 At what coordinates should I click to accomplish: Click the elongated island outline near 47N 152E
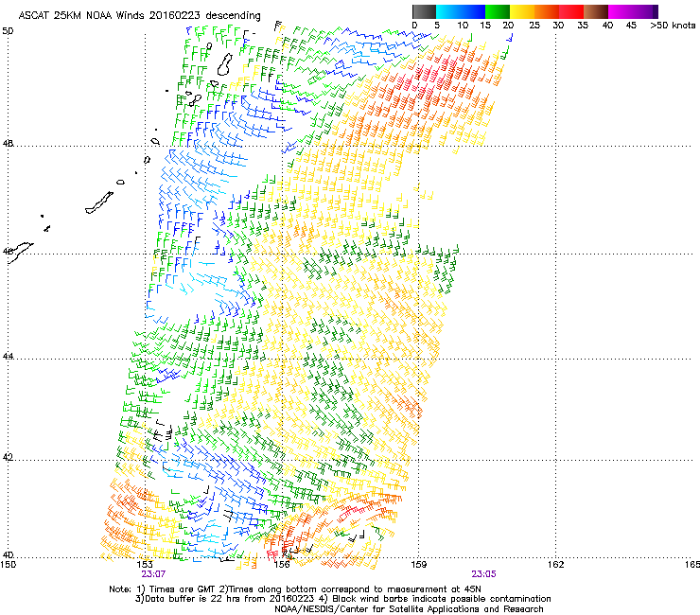(99, 203)
